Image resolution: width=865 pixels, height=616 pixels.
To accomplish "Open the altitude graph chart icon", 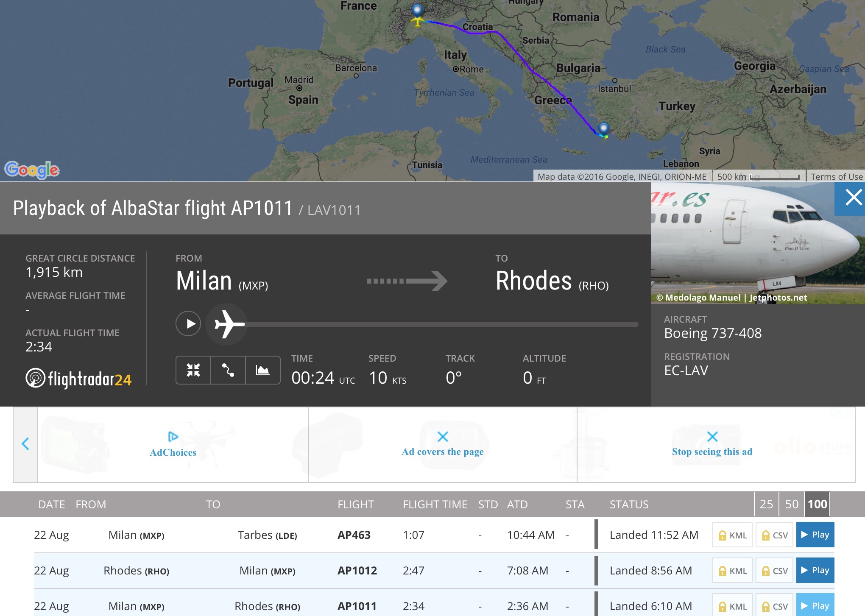I will (x=263, y=370).
